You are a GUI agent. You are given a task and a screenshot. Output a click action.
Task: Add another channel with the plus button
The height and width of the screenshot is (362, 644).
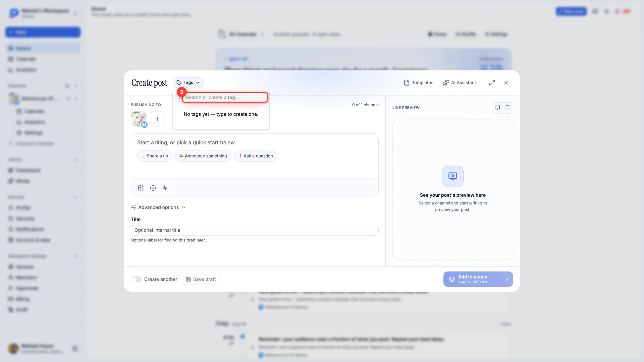[x=157, y=119]
